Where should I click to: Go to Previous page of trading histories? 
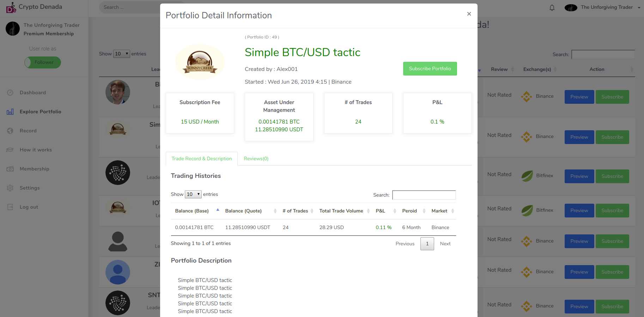(x=405, y=244)
